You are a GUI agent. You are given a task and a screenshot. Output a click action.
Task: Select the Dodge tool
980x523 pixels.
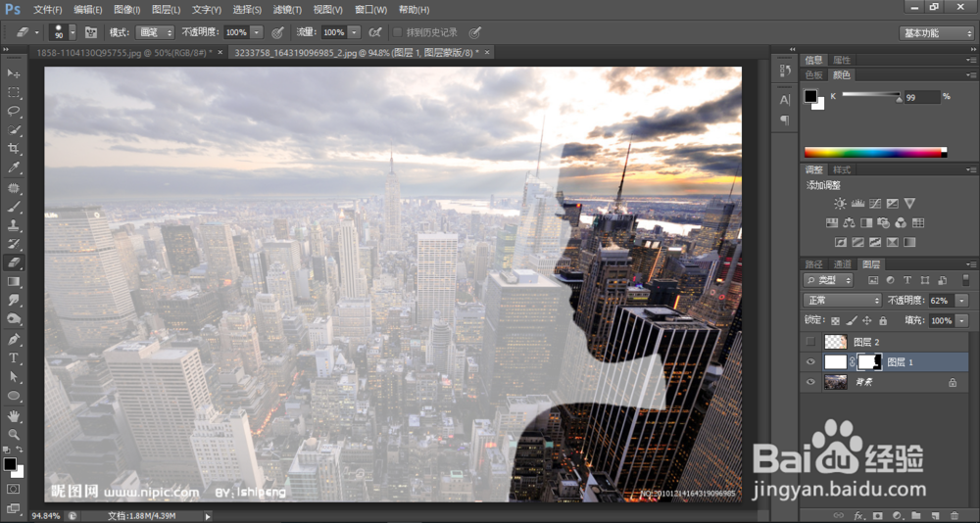(x=14, y=319)
